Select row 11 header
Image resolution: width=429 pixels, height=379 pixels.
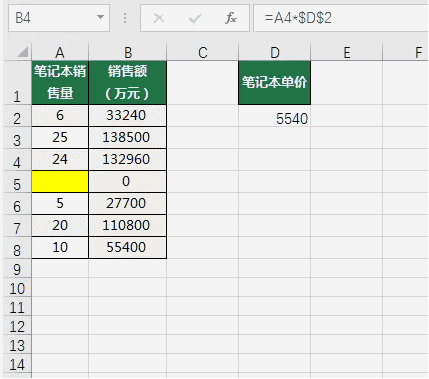(x=17, y=307)
